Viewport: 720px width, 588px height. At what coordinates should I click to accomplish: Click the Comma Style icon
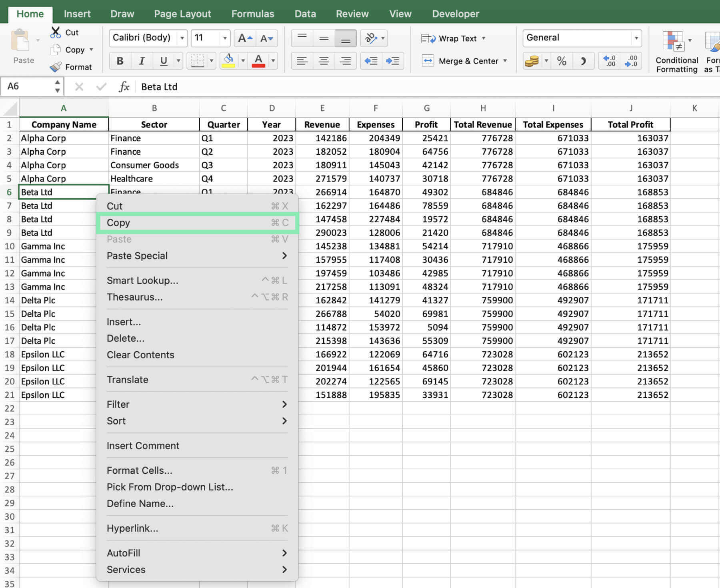tap(584, 61)
